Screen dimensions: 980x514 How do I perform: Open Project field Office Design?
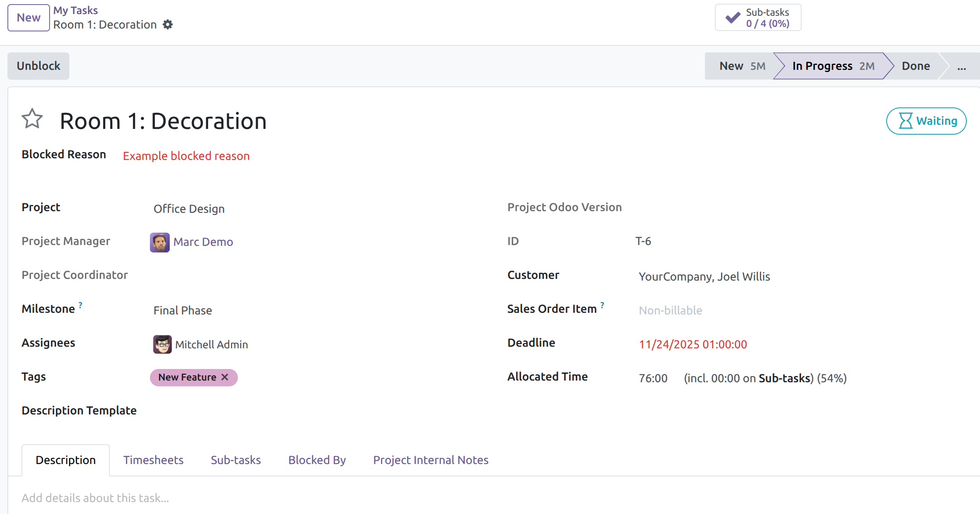coord(189,209)
